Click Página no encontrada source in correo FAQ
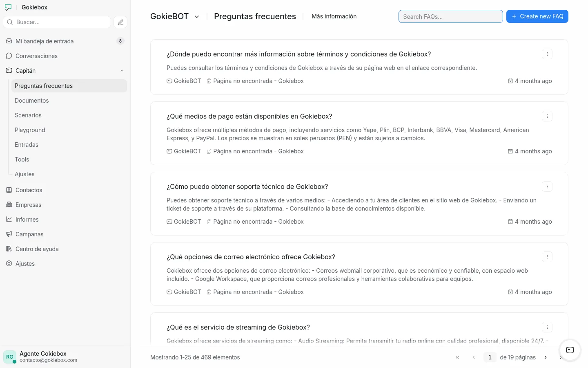 (255, 292)
